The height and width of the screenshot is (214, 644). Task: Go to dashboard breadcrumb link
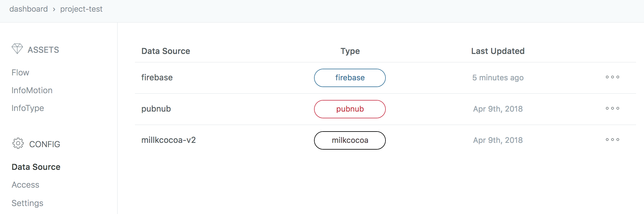(x=29, y=9)
